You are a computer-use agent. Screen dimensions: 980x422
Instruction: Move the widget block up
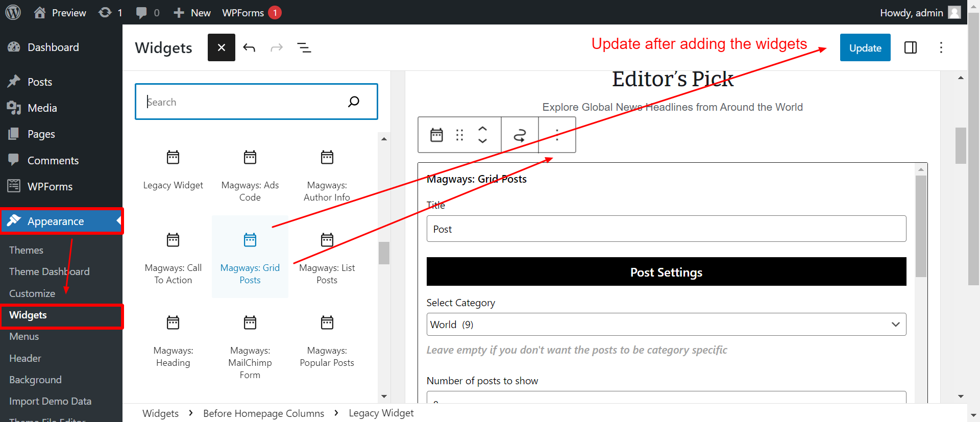click(x=482, y=128)
